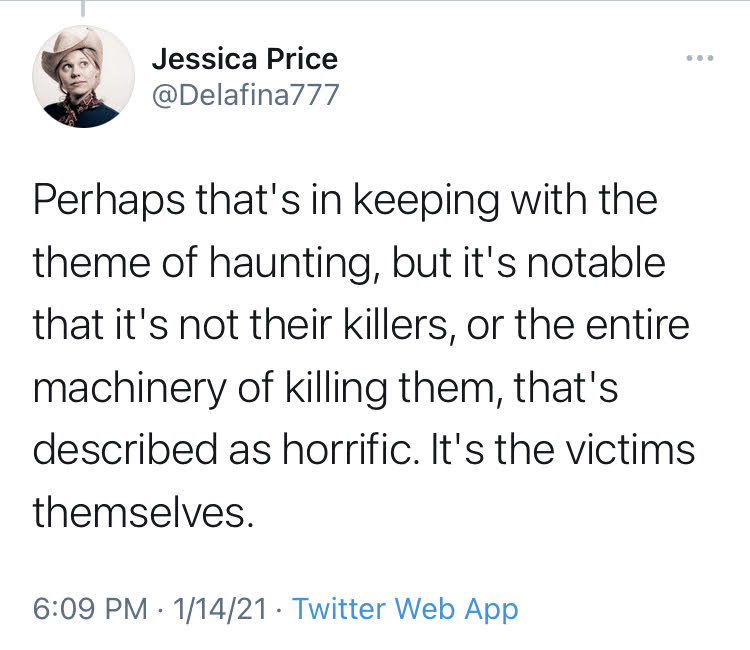
Task: Click the @Delafina777 handle
Action: click(246, 95)
